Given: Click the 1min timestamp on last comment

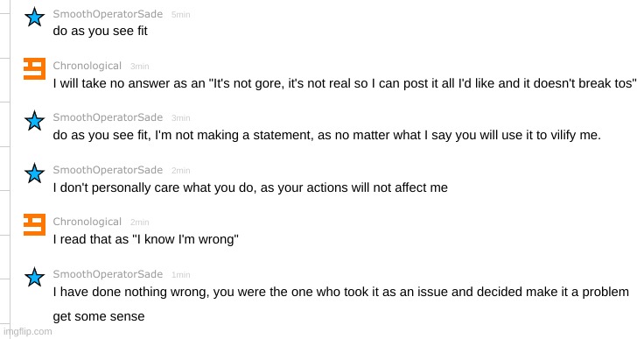Looking at the screenshot, I should [x=181, y=275].
